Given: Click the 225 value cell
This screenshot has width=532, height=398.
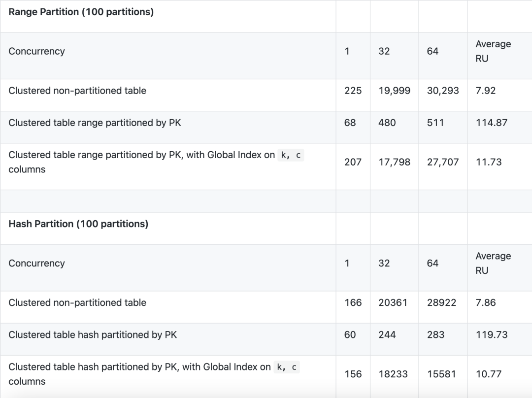Looking at the screenshot, I should (353, 91).
